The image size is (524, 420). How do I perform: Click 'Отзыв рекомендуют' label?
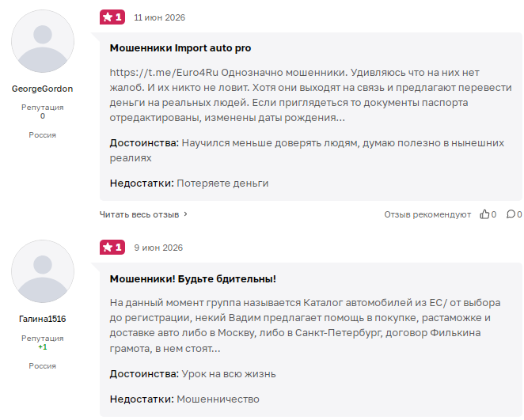427,214
